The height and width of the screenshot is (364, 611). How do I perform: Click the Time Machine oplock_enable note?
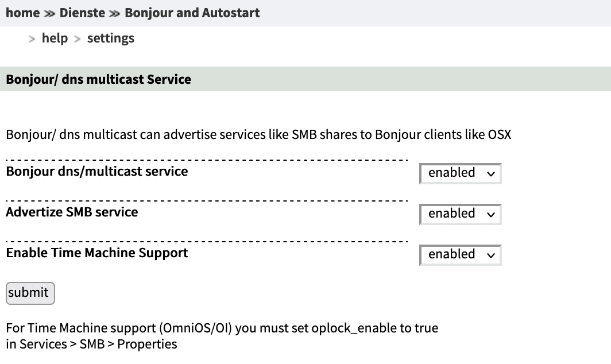[x=222, y=328]
